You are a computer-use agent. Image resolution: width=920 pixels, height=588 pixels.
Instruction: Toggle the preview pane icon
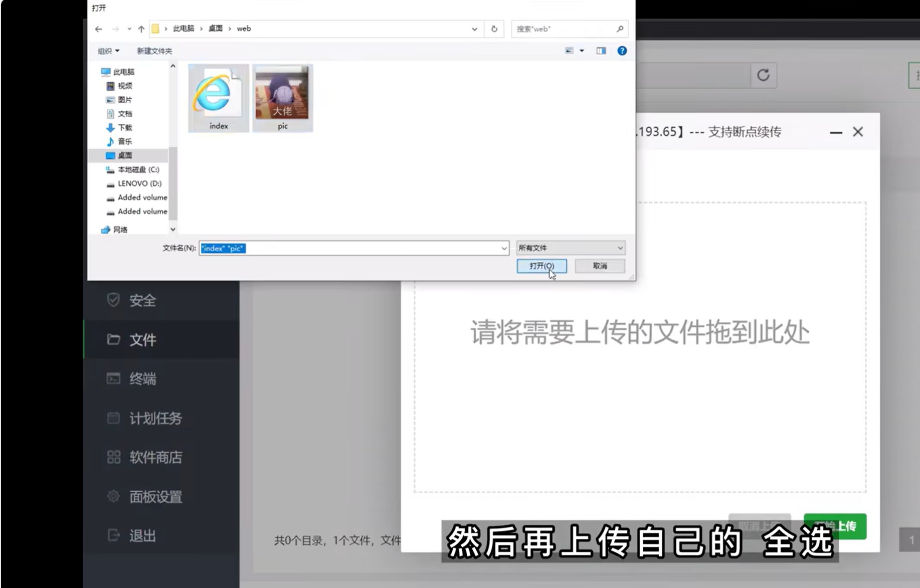coord(601,51)
